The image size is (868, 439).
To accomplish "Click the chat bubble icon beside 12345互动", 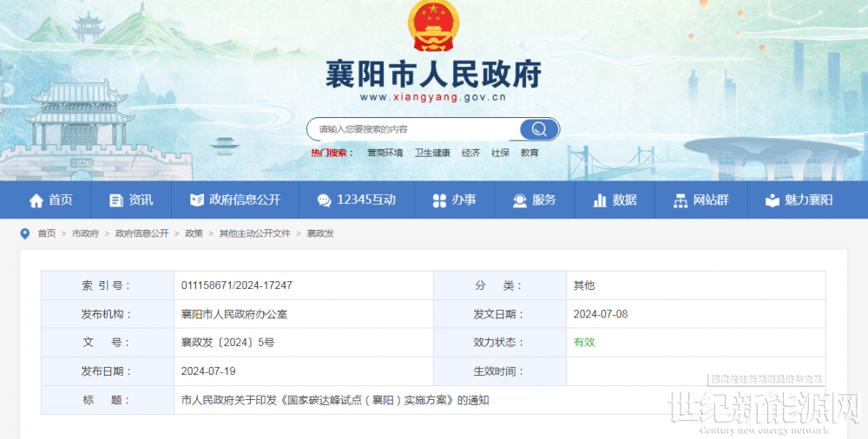I will point(324,200).
